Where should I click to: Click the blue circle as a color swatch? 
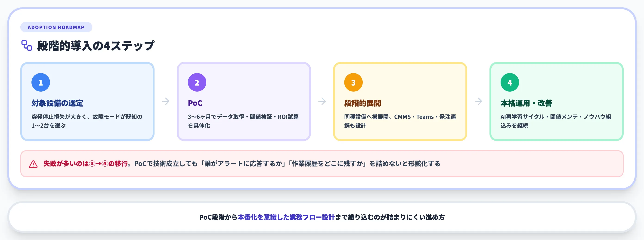pyautogui.click(x=40, y=82)
